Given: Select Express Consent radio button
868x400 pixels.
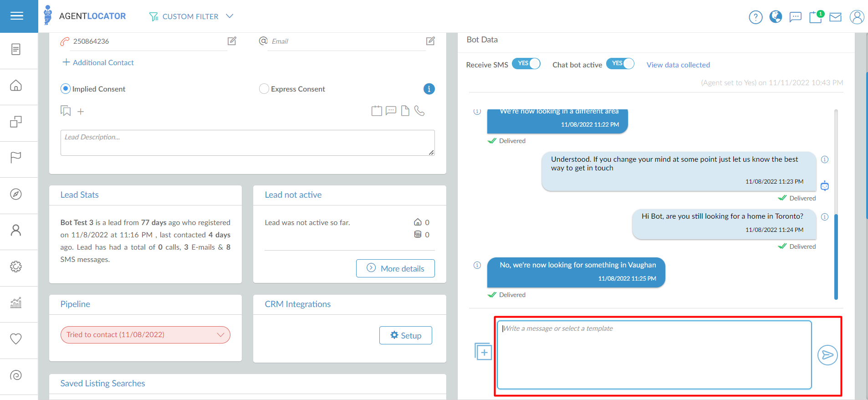Looking at the screenshot, I should click(264, 89).
